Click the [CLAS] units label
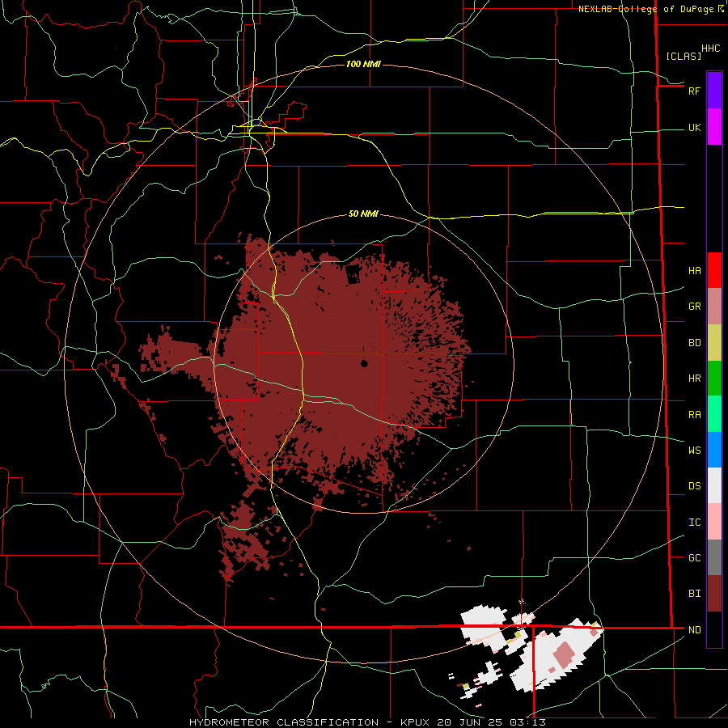Screen dimensions: 728x728 pos(684,56)
